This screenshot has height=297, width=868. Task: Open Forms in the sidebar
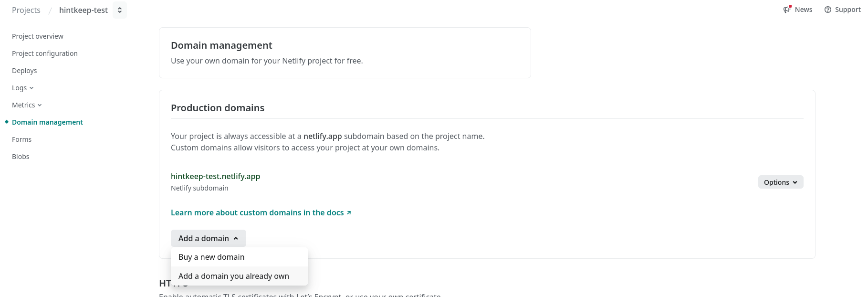click(x=22, y=139)
